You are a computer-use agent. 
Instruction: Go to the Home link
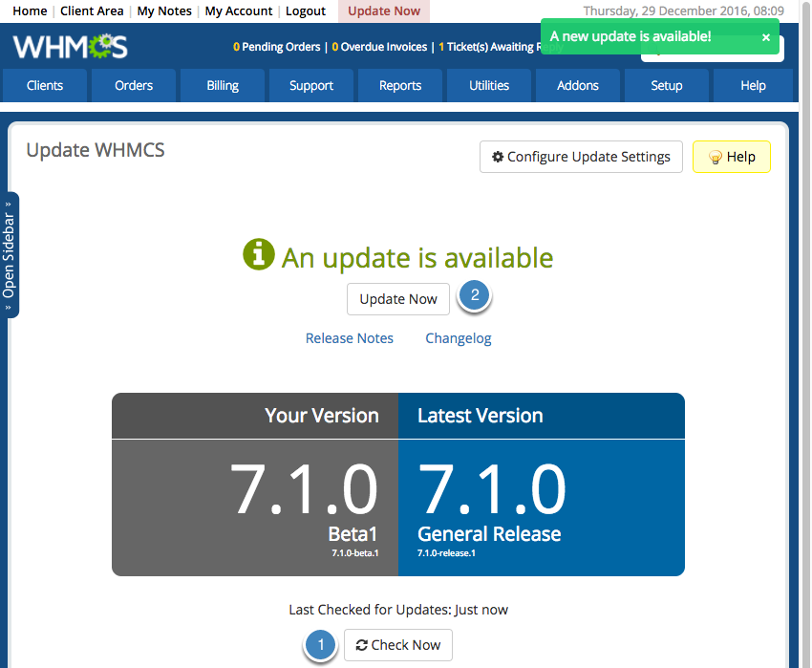click(30, 11)
